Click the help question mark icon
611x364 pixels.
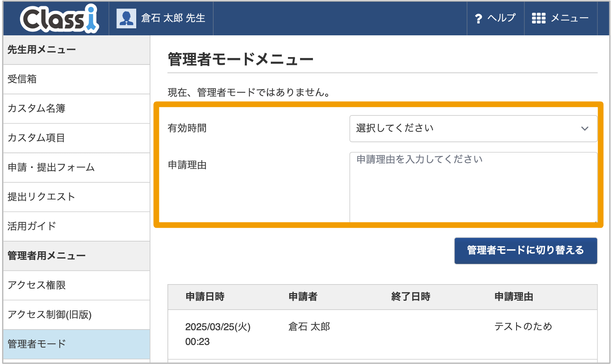click(x=478, y=18)
